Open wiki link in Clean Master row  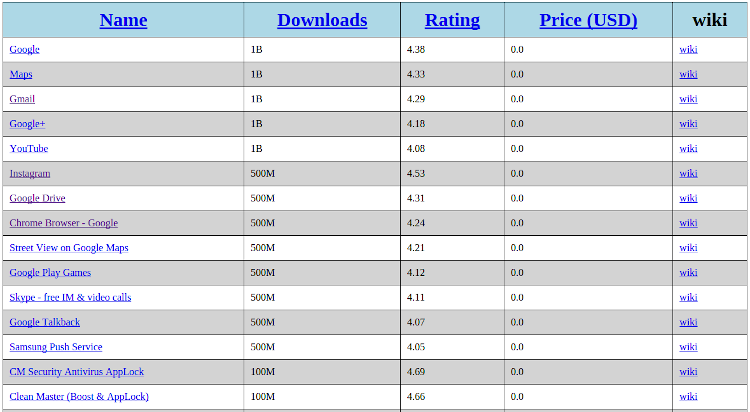pyautogui.click(x=688, y=397)
